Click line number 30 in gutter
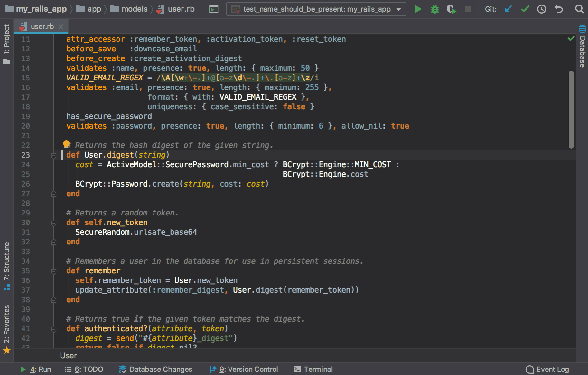Image resolution: width=588 pixels, height=375 pixels. [26, 223]
